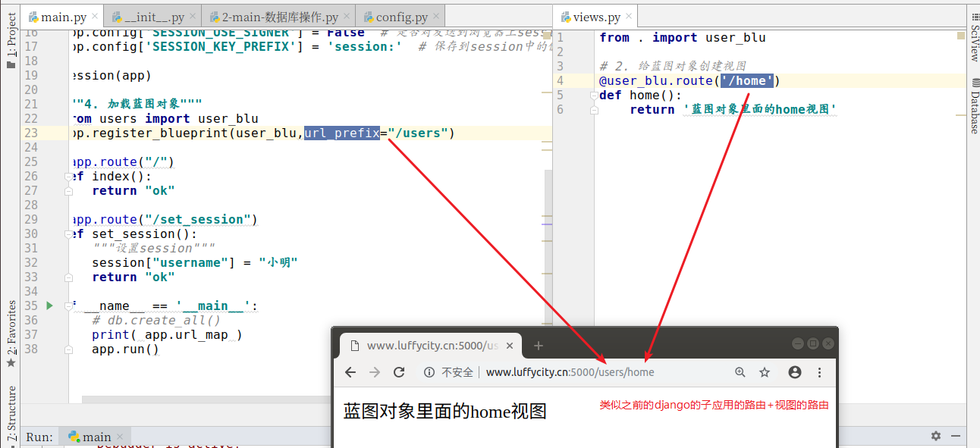Open Run panel settings gear
The width and height of the screenshot is (980, 448).
[936, 436]
